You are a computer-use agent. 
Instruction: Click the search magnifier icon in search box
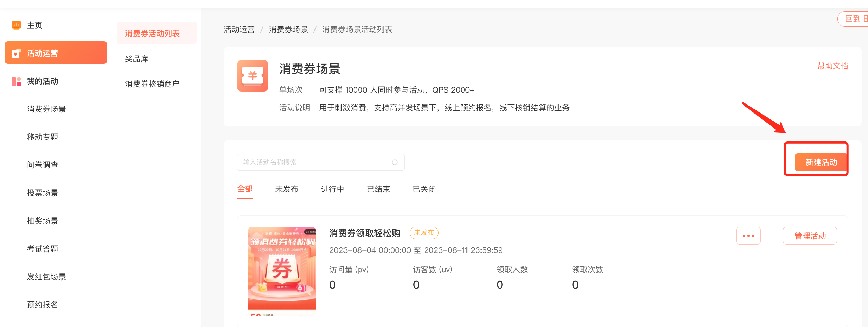pos(395,162)
